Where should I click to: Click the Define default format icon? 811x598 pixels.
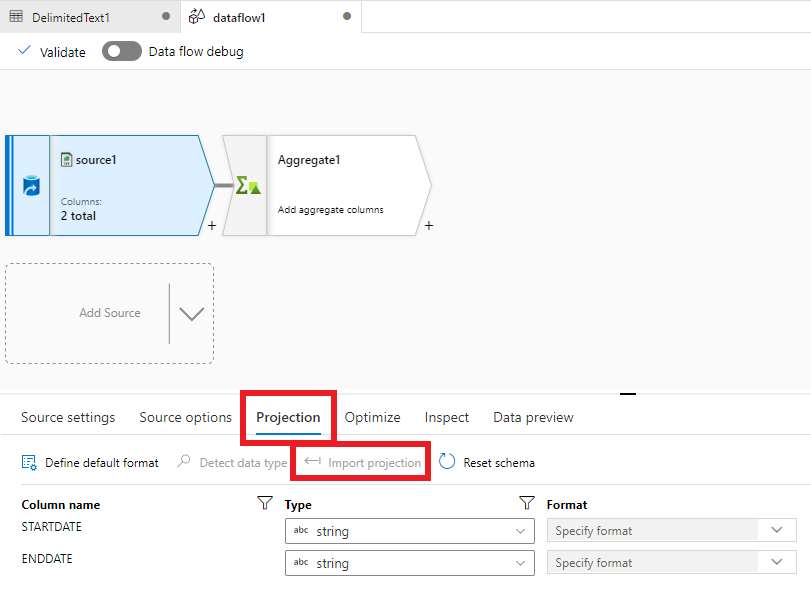[x=29, y=462]
